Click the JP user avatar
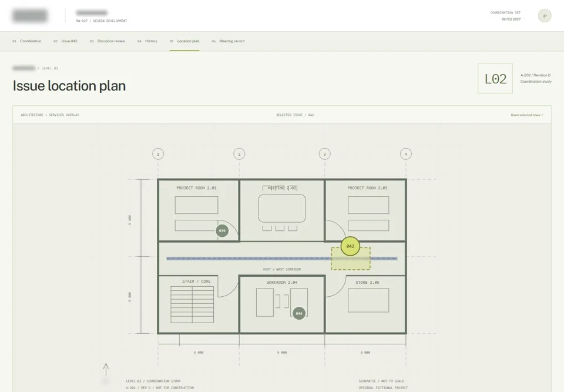This screenshot has width=564, height=392. [x=545, y=16]
